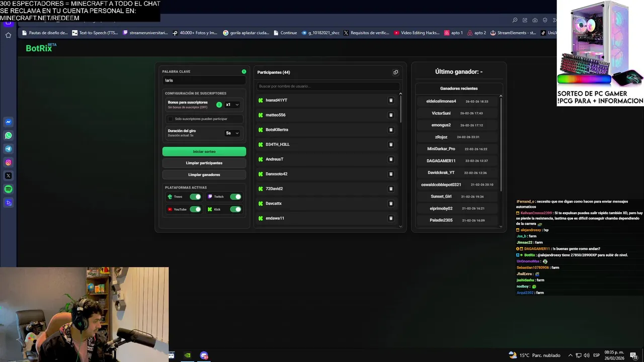This screenshot has width=644, height=362.
Task: Open the spin duration 5s dropdown
Action: (x=232, y=133)
